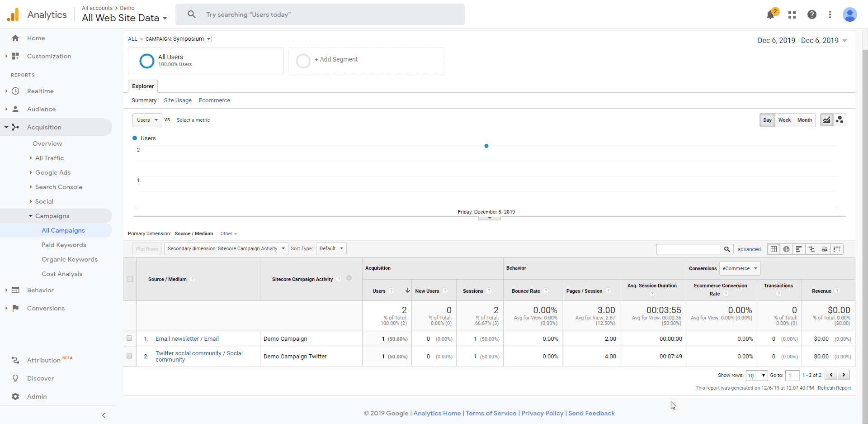The image size is (868, 424).
Task: Open Cost Analysis report
Action: tap(62, 274)
